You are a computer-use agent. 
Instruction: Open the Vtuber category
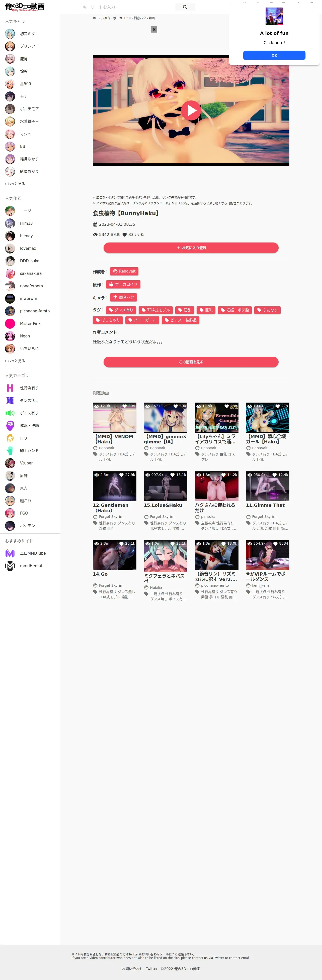(x=26, y=463)
